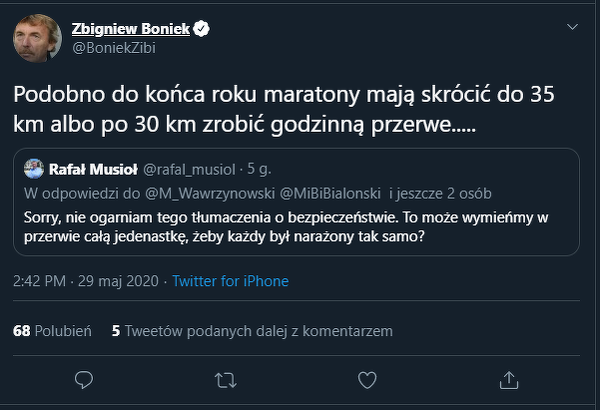Click the verified badge beside Zbigniew Boniek
600x410 pixels.
click(202, 29)
